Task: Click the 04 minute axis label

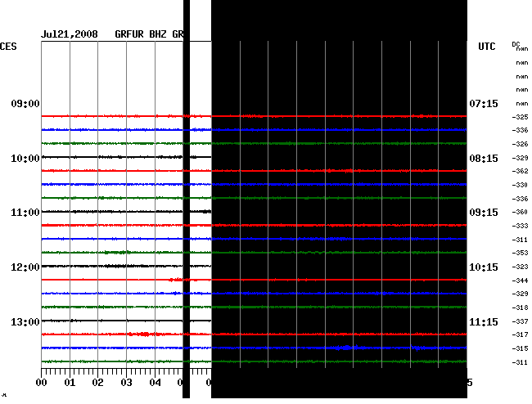Action: click(x=155, y=383)
